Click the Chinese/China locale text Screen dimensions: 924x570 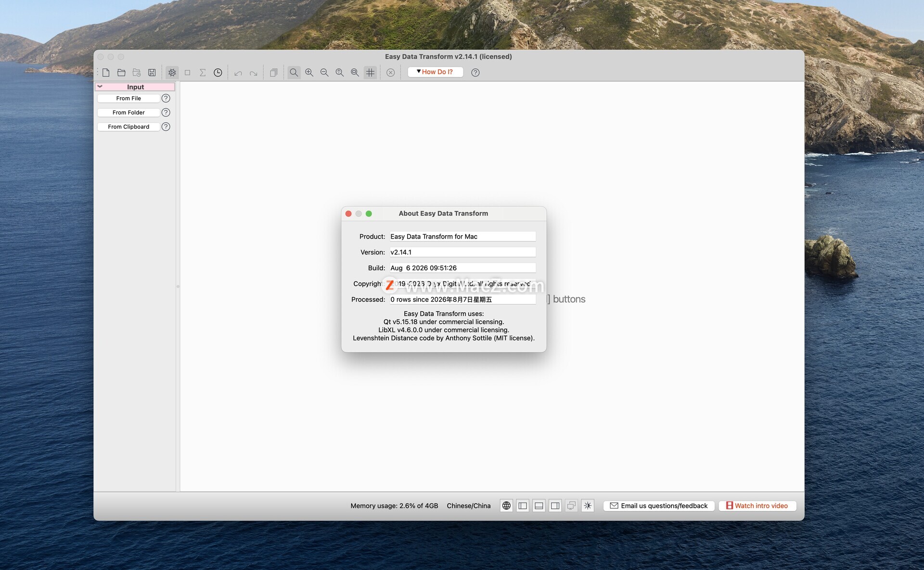pos(469,506)
